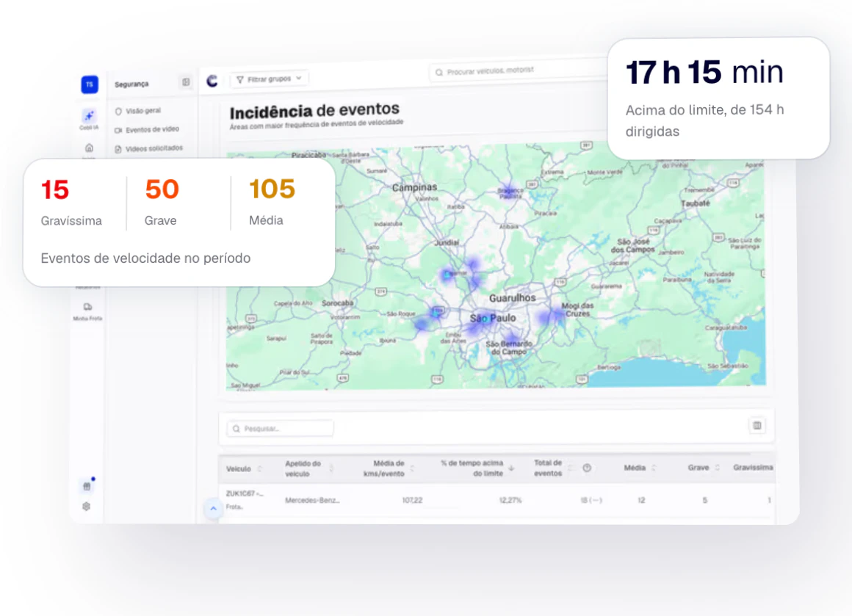Click the help icon beside Total de eventos

[x=587, y=468]
